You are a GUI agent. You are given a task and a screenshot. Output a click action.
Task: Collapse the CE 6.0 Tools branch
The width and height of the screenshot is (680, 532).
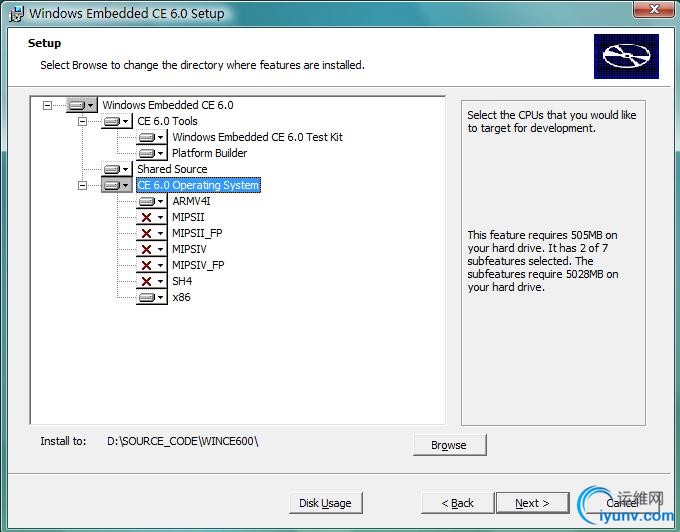[82, 121]
